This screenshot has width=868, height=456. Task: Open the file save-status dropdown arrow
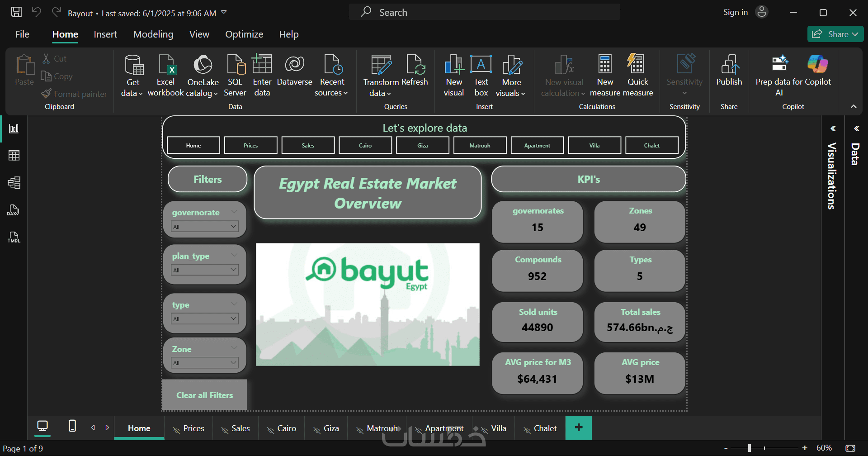pyautogui.click(x=224, y=13)
